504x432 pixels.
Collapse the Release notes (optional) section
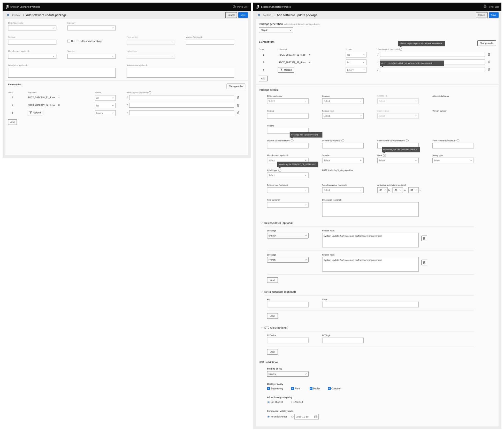(262, 223)
